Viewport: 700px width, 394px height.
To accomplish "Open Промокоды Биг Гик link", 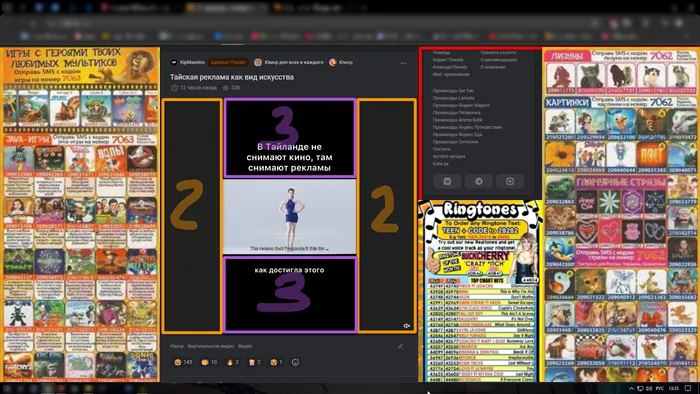I will pyautogui.click(x=453, y=91).
